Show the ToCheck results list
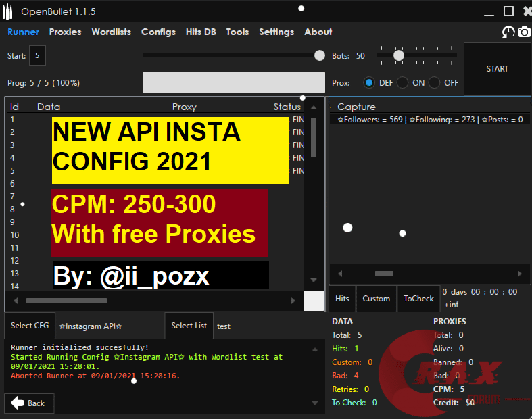532x419 pixels. (418, 298)
